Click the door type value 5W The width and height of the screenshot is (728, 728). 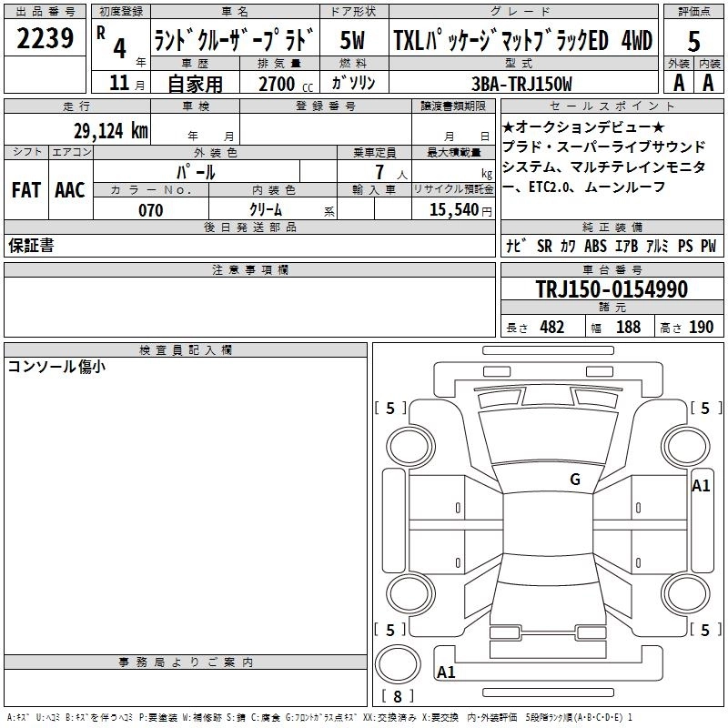[352, 40]
